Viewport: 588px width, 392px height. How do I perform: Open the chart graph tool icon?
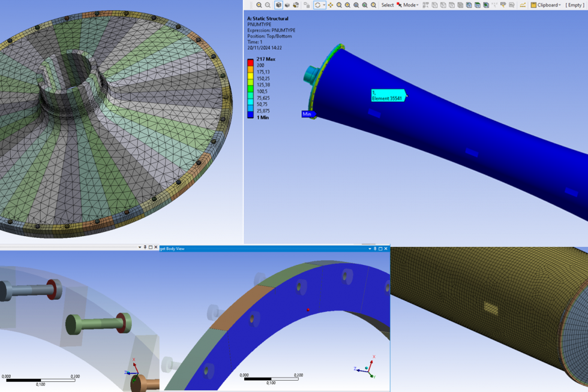point(523,5)
